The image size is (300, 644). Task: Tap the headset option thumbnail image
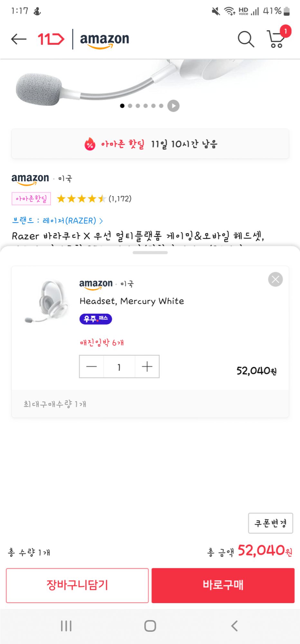click(47, 301)
